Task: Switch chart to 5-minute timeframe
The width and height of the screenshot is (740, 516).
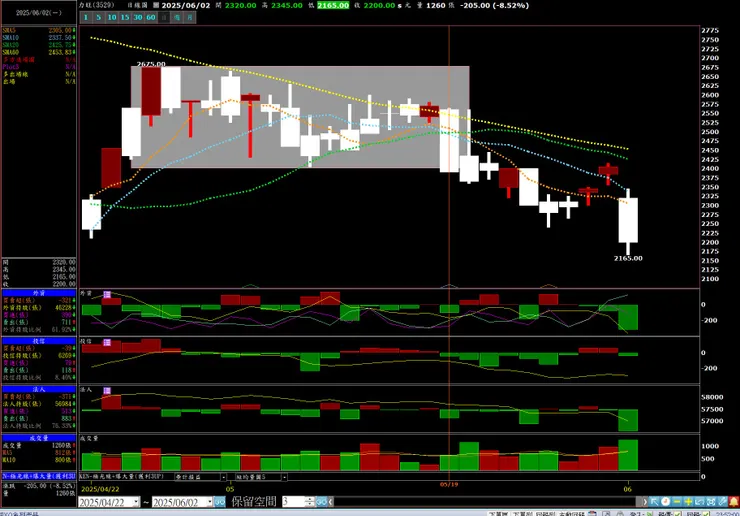Action: click(x=99, y=17)
